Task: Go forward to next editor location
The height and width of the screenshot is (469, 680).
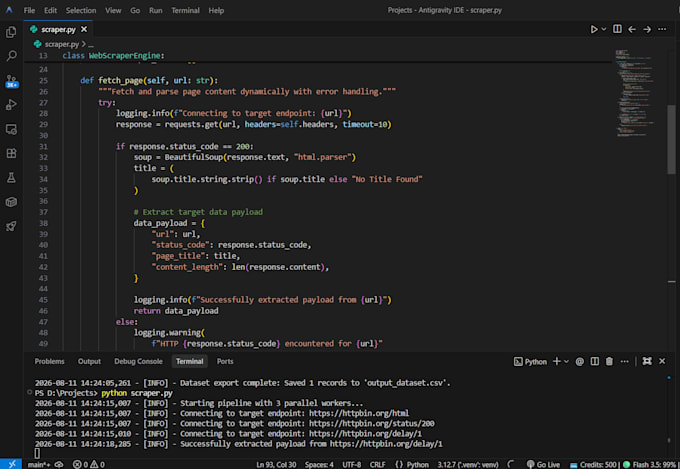Action: (x=647, y=29)
